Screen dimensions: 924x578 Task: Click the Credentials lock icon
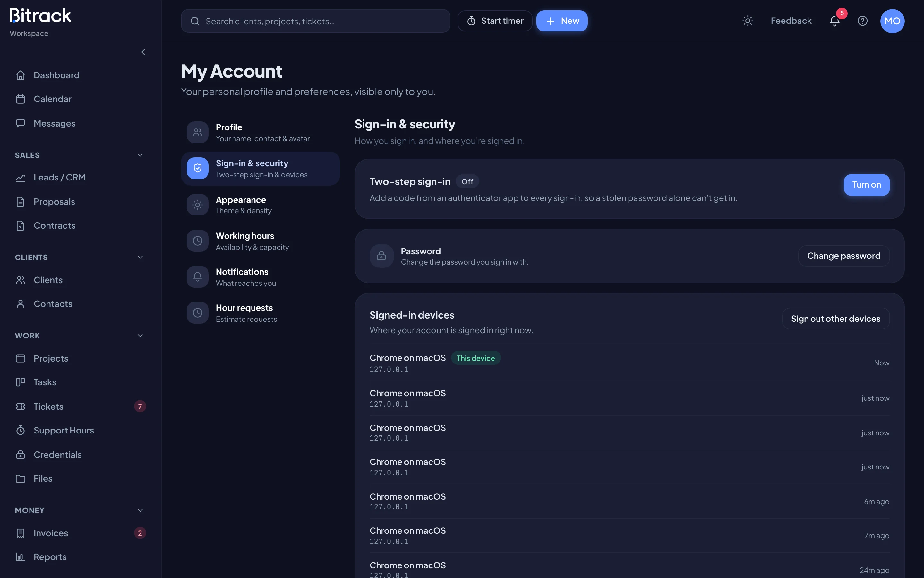tap(21, 454)
